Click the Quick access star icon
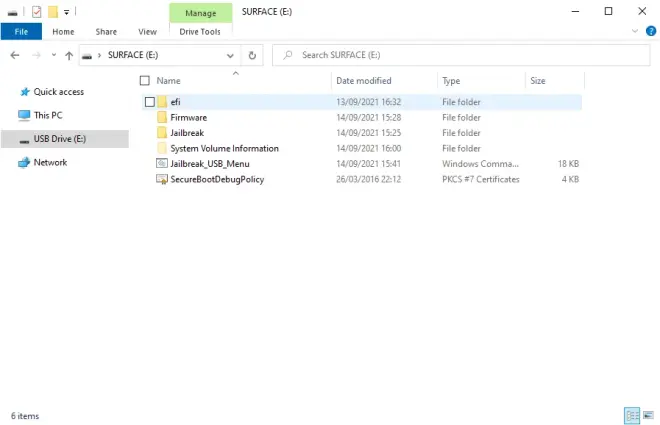Image resolution: width=660 pixels, height=425 pixels. pos(25,92)
